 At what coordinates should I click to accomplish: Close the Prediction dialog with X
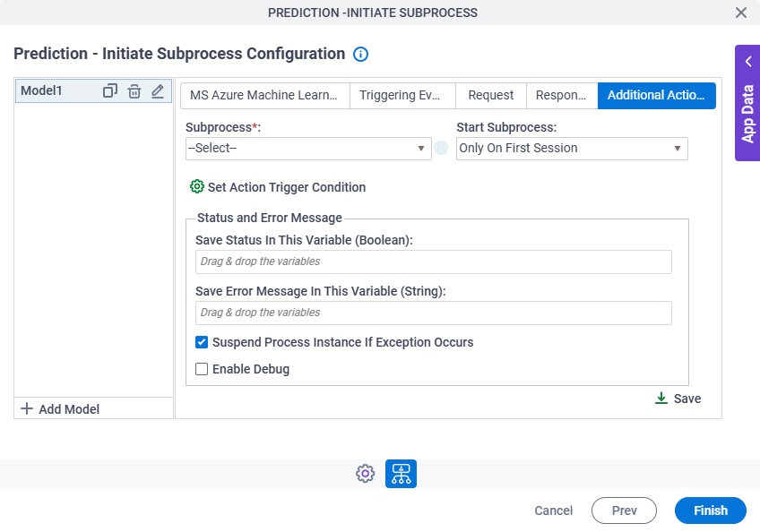click(x=740, y=13)
